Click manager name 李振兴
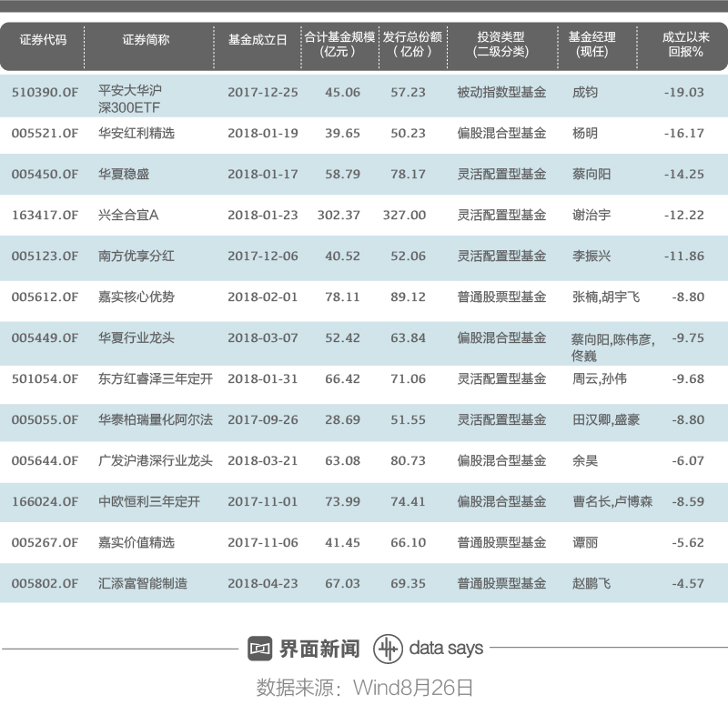This screenshot has height=715, width=728. point(591,257)
